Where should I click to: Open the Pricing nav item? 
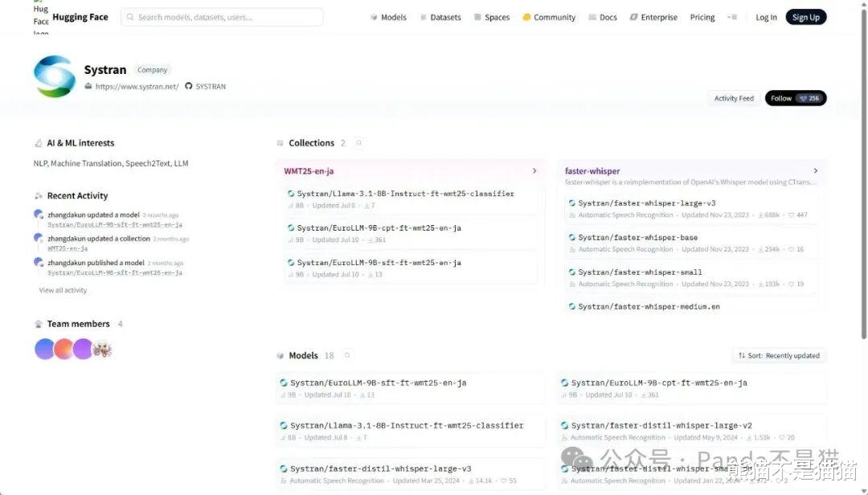pyautogui.click(x=702, y=17)
